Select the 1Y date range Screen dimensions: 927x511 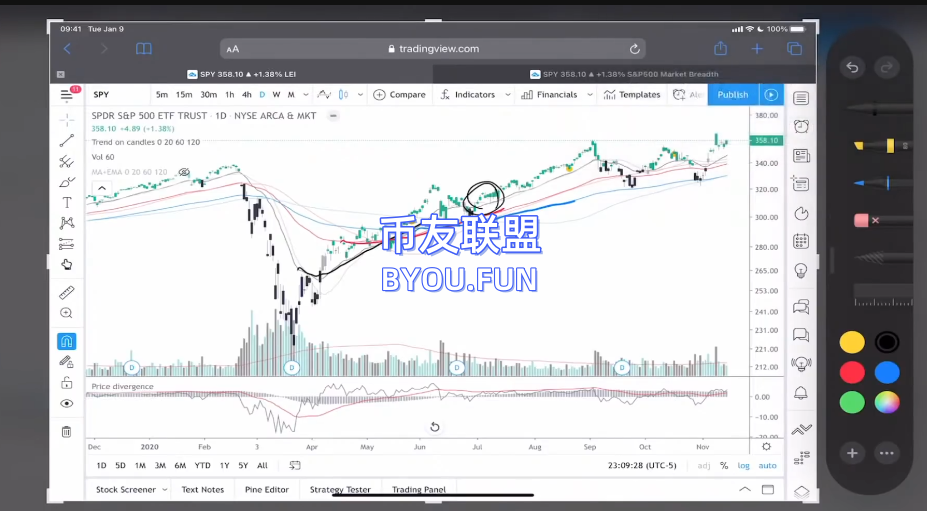225,465
